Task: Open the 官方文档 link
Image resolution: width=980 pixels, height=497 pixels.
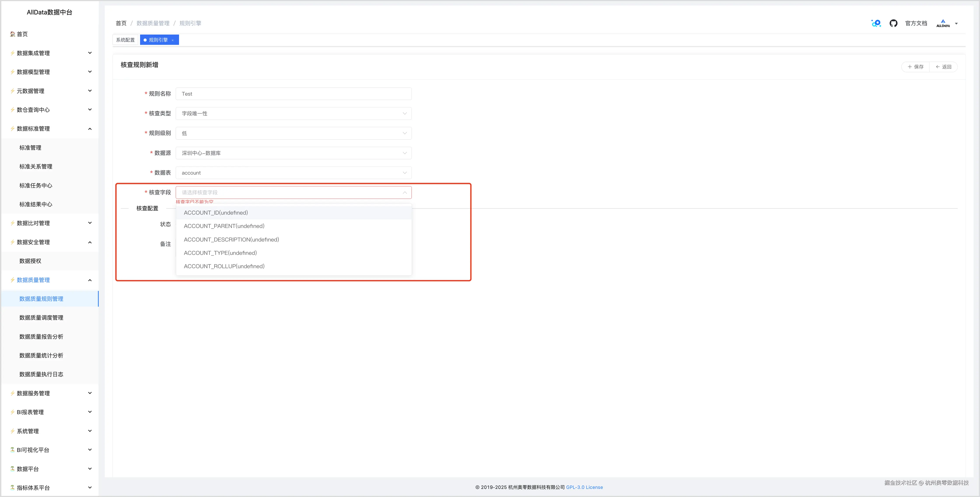Action: (x=916, y=23)
